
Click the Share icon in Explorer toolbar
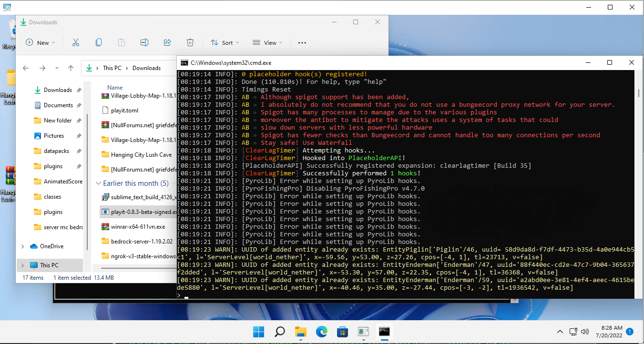[167, 42]
